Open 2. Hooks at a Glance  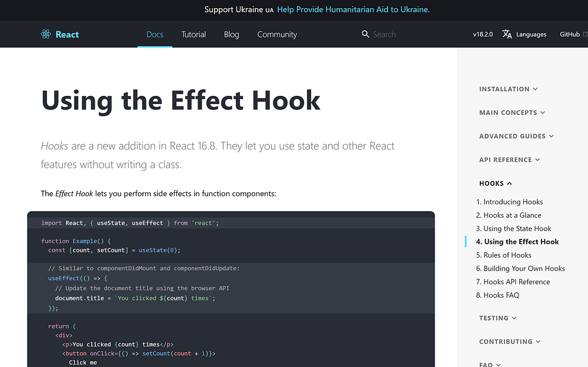509,215
